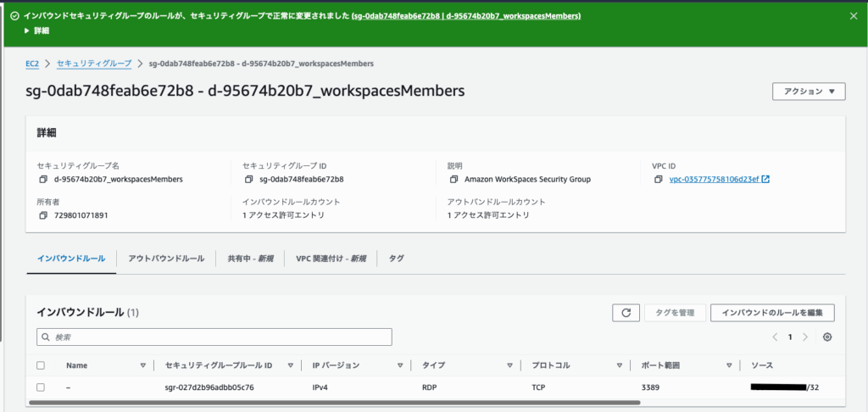Copy the owner account ID icon
Viewport: 868px width, 412px height.
(43, 215)
